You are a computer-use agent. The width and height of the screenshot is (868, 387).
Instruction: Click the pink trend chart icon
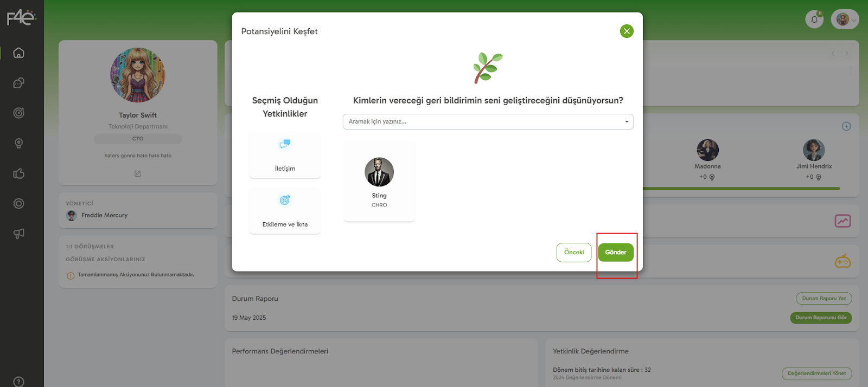coord(843,221)
